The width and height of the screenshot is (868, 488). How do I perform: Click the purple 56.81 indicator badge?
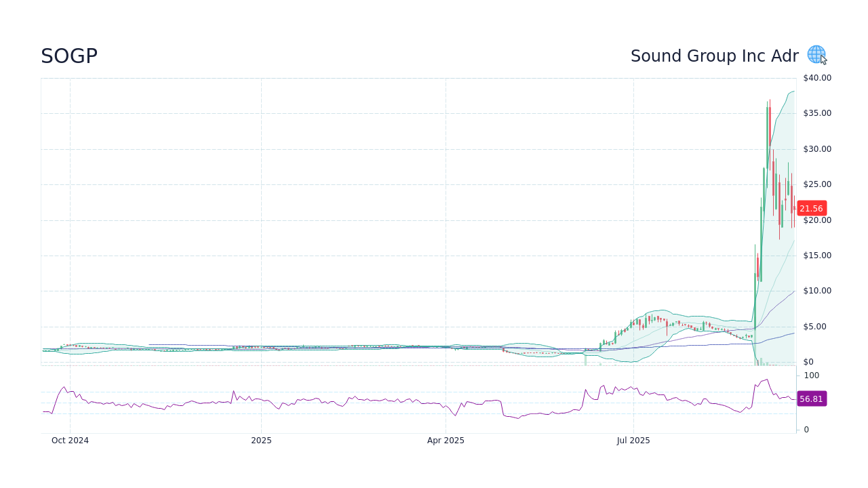[812, 399]
